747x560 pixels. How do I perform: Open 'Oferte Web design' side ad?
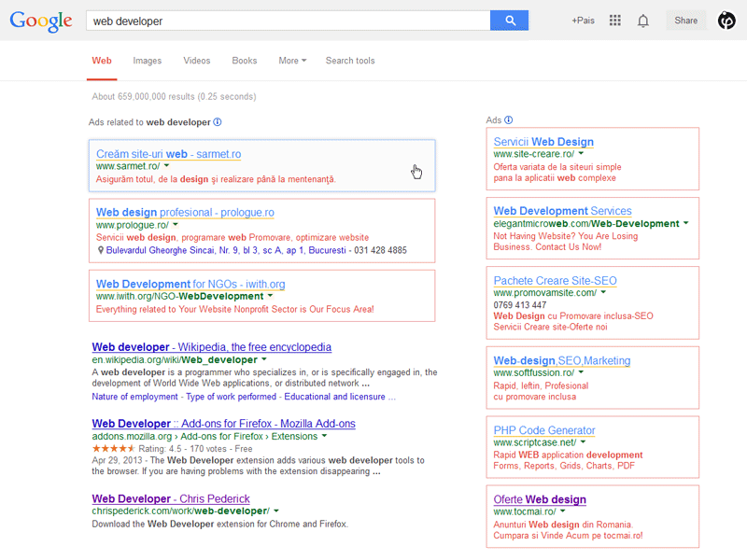tap(540, 499)
